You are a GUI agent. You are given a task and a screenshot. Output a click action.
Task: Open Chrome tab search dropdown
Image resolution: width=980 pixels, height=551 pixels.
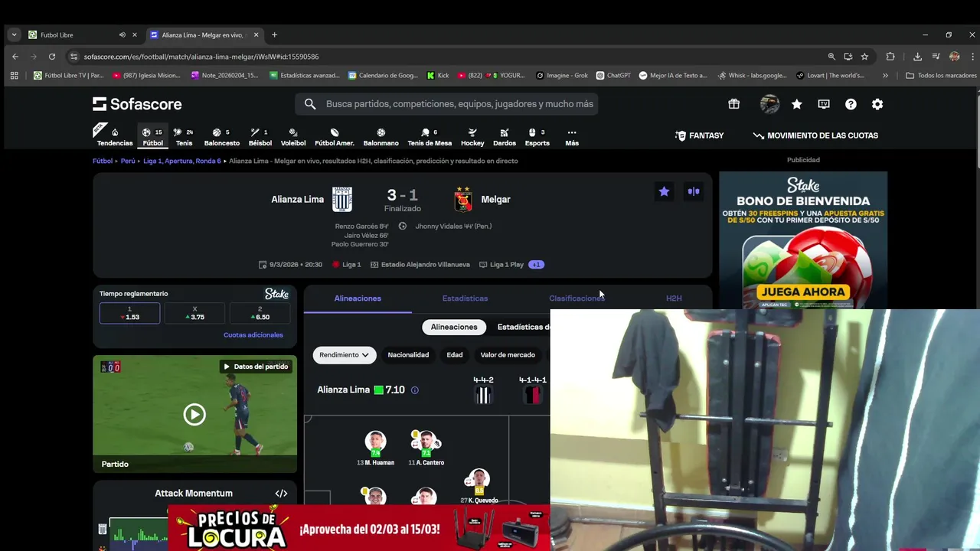click(14, 35)
